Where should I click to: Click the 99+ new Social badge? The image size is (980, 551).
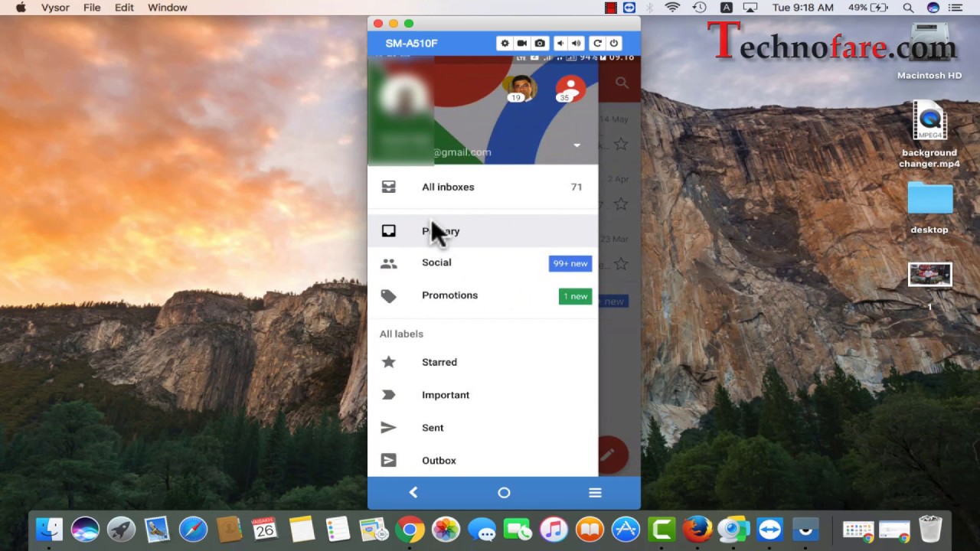[570, 263]
